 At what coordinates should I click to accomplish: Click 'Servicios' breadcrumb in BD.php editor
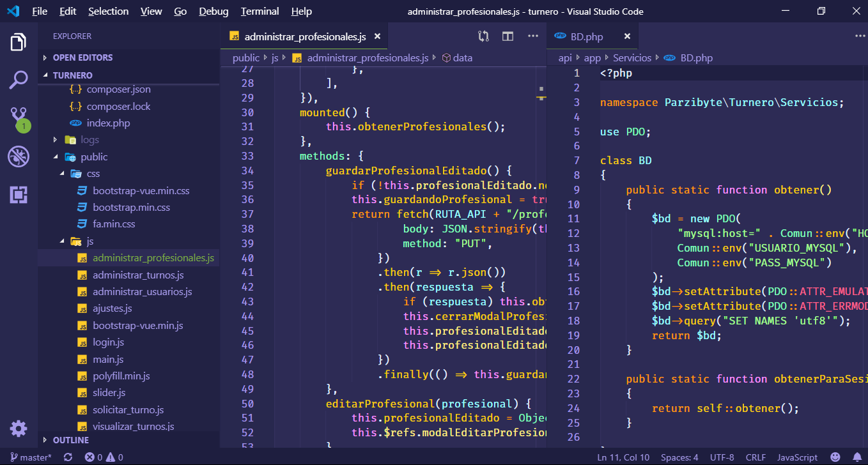point(632,57)
